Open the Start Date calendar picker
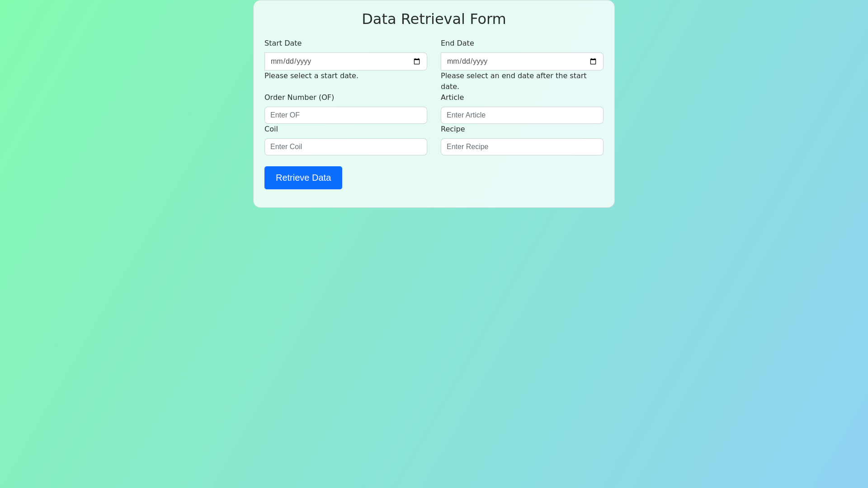 416,61
